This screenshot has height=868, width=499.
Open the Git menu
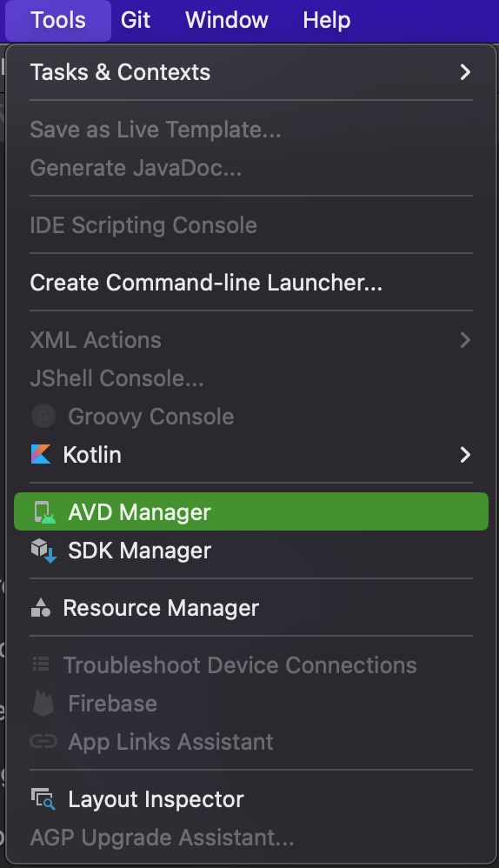pyautogui.click(x=136, y=20)
